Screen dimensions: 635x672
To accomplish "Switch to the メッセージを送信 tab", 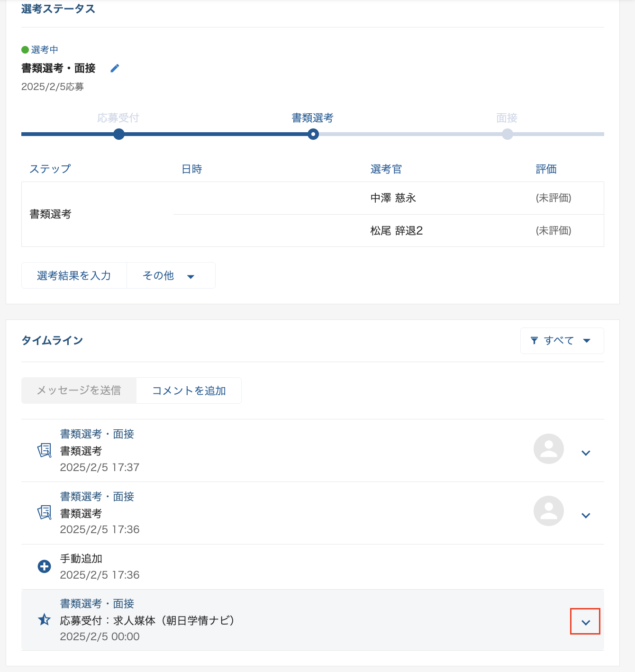I will (79, 390).
